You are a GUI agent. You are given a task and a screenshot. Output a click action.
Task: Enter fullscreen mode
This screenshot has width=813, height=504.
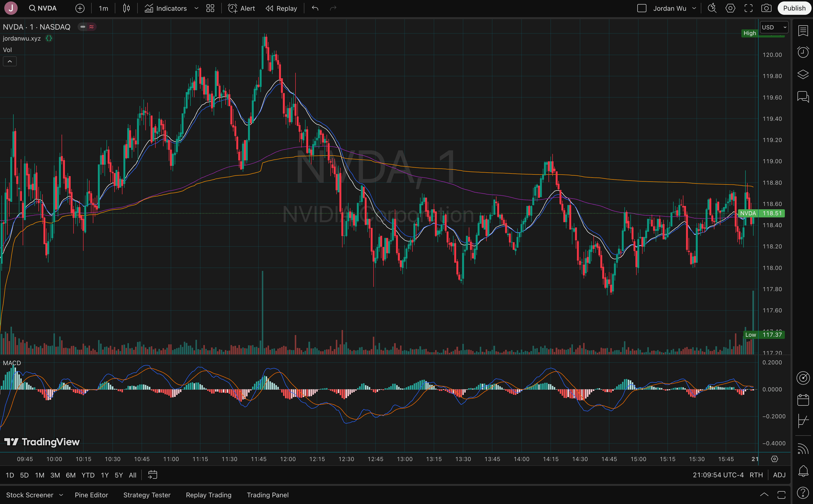coord(748,8)
